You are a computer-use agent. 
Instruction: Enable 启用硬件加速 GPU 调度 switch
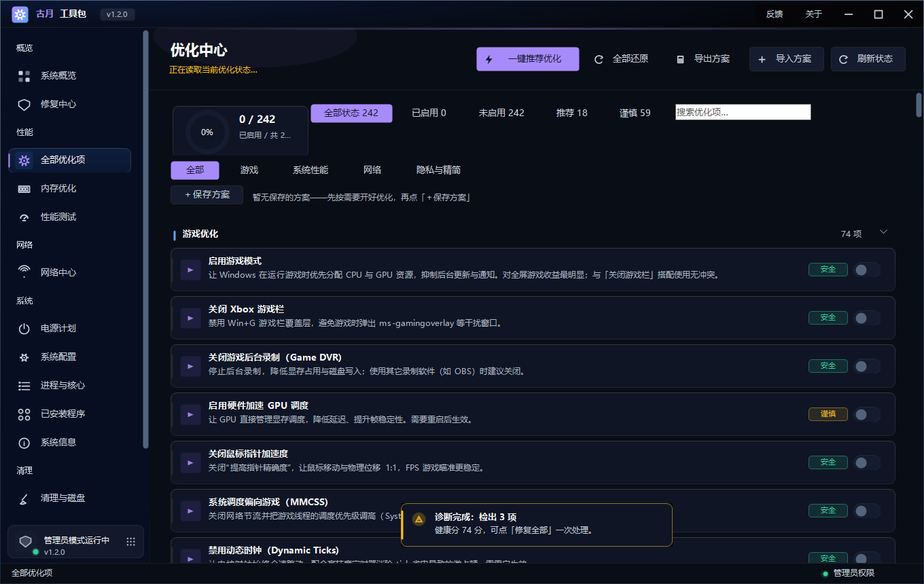[x=866, y=414]
